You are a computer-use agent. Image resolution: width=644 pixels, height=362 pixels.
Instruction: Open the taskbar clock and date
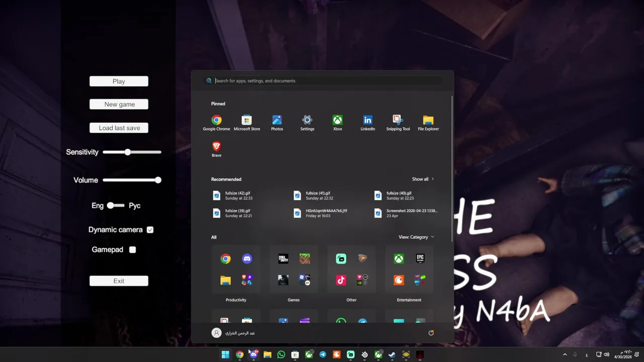click(623, 354)
